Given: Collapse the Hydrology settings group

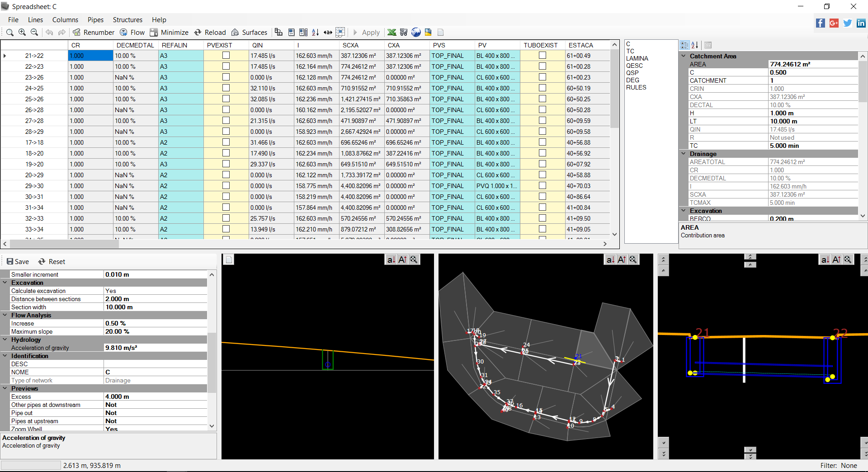Looking at the screenshot, I should [5, 340].
